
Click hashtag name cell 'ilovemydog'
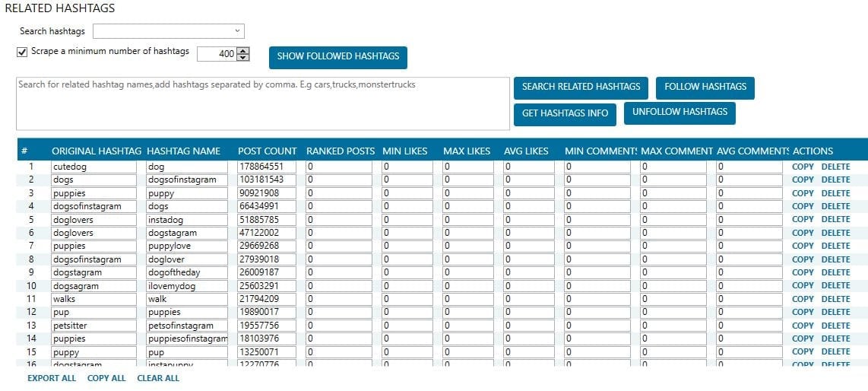(187, 286)
